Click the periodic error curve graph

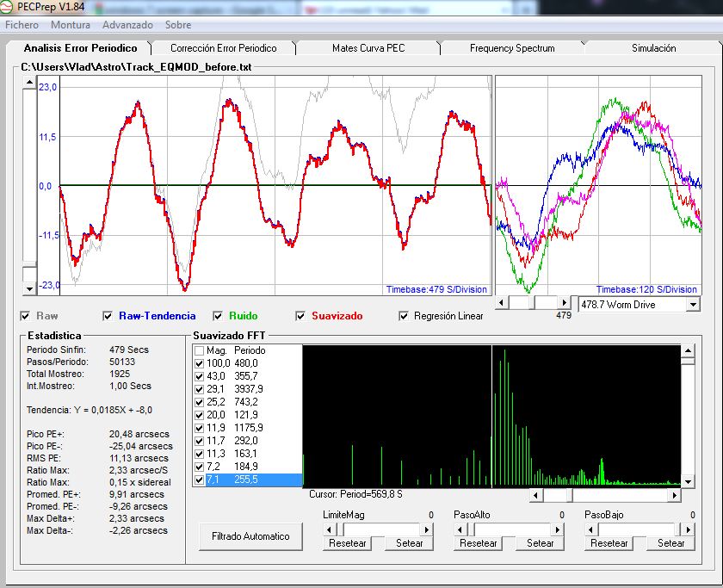pos(275,185)
